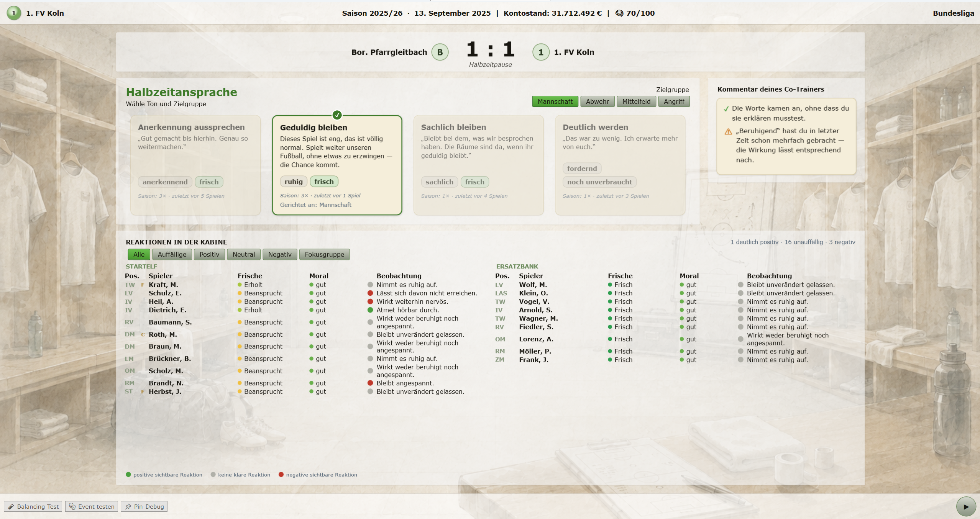The height and width of the screenshot is (519, 980).
Task: Click the Pin-Debug button
Action: [x=144, y=506]
